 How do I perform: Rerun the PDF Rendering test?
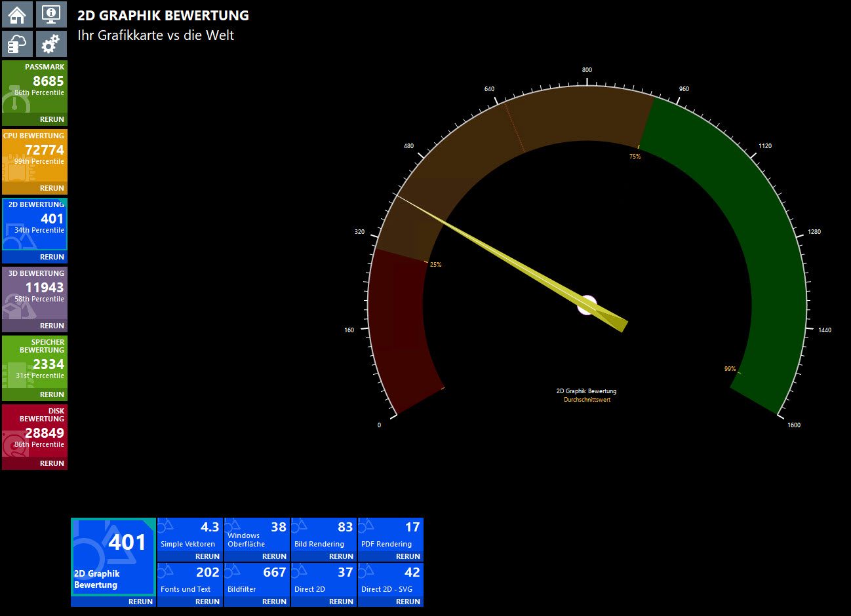408,556
